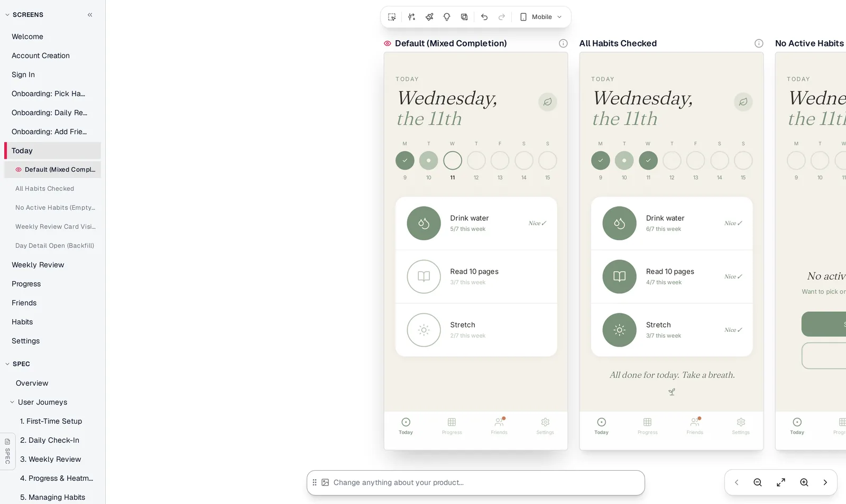This screenshot has height=504, width=846.
Task: Click the image attach icon in prompt bar
Action: [325, 482]
